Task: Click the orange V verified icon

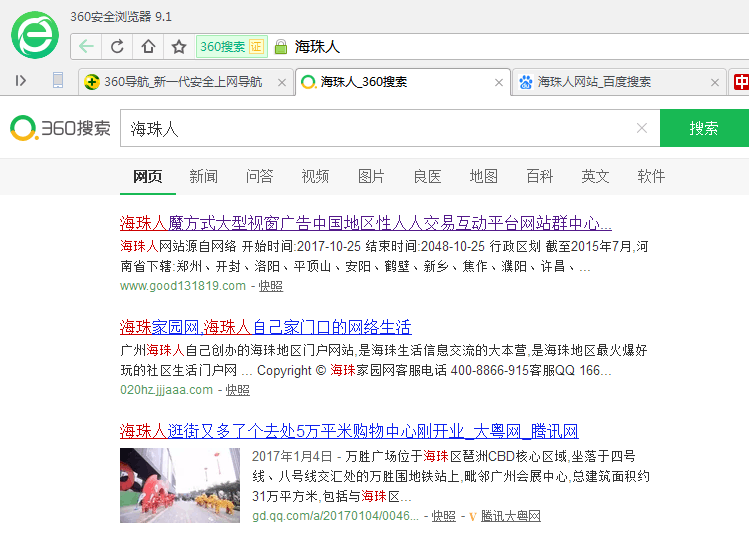Action: (473, 516)
